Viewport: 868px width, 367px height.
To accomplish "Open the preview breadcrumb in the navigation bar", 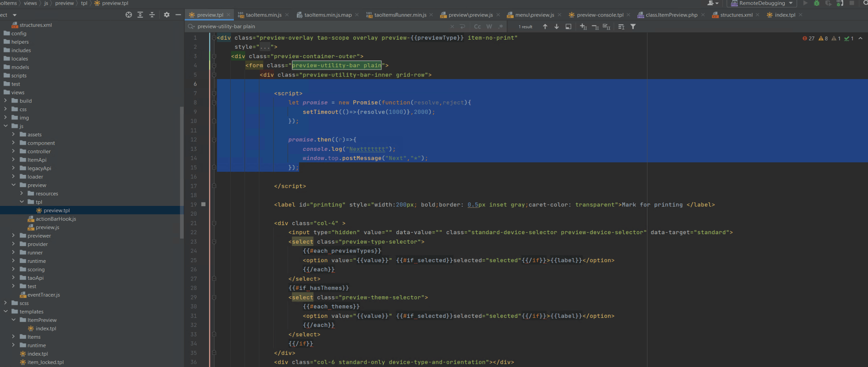I will (64, 3).
